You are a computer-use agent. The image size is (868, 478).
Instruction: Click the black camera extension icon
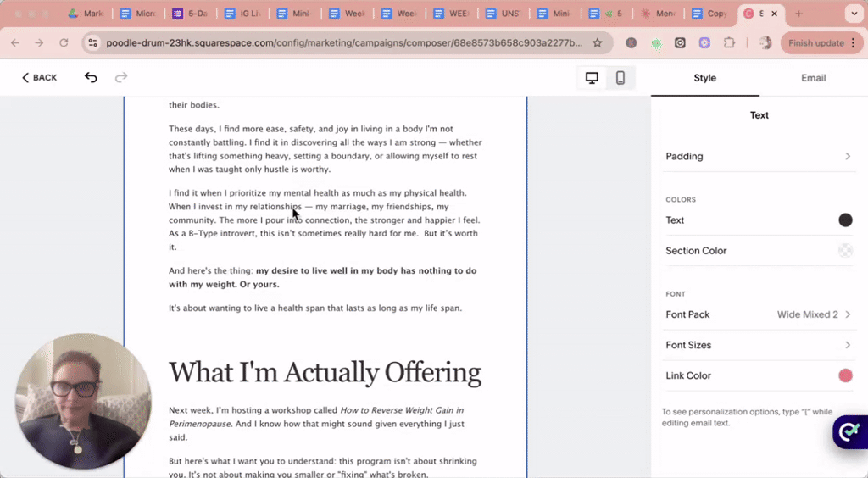click(x=680, y=42)
